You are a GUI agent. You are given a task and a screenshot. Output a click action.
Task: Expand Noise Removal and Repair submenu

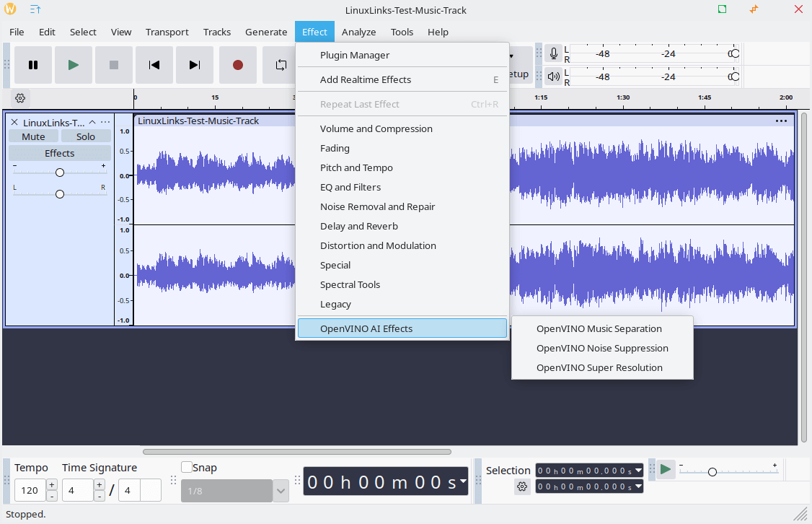pyautogui.click(x=402, y=206)
